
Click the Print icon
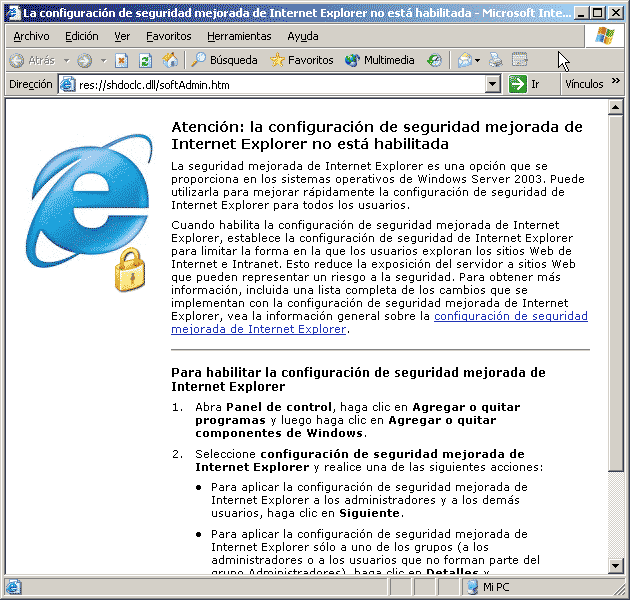(x=495, y=61)
